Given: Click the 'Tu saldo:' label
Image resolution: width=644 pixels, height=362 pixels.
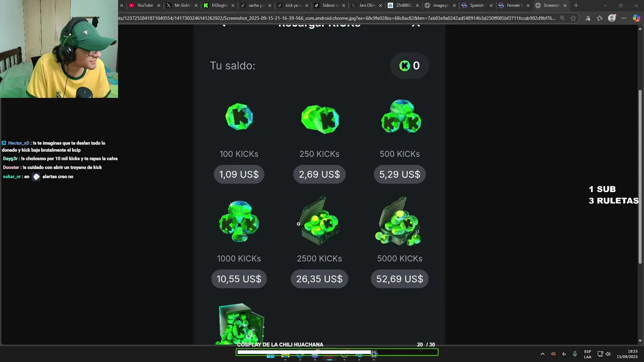Looking at the screenshot, I should [x=232, y=66].
